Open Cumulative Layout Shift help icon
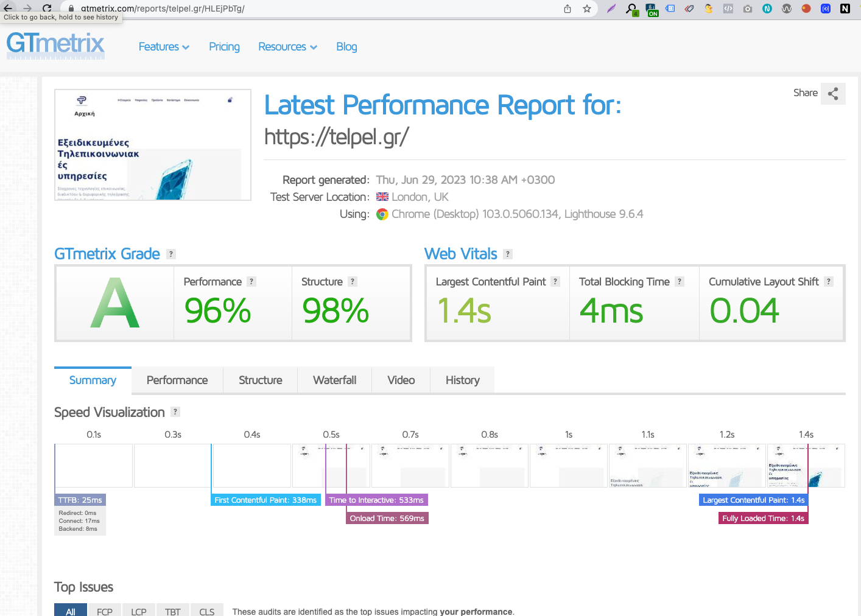 pos(829,282)
